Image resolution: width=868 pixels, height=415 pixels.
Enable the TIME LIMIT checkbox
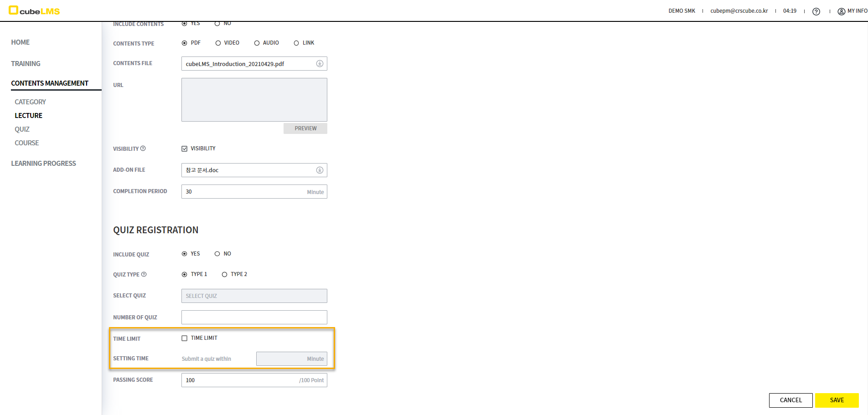(x=185, y=338)
